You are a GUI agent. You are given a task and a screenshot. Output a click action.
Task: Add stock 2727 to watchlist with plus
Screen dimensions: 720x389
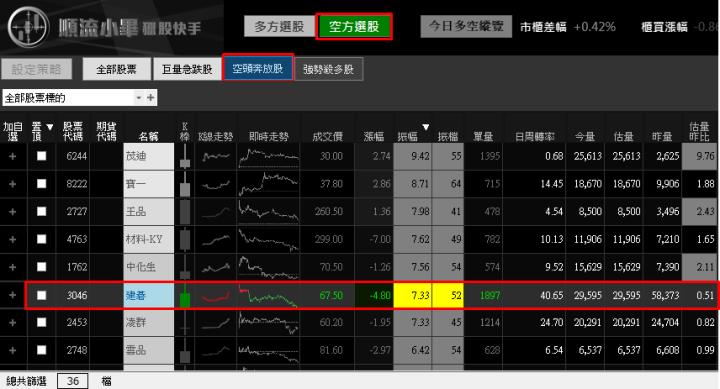12,212
